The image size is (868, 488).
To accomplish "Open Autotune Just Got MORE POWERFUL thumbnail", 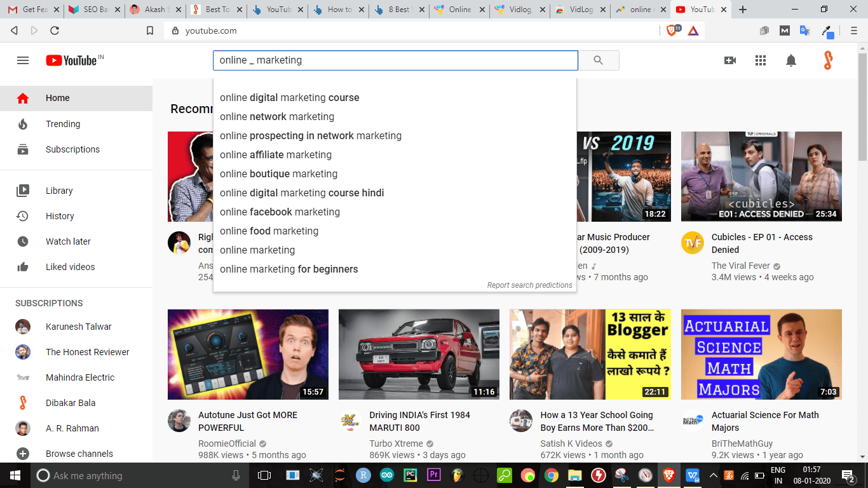I will (248, 355).
